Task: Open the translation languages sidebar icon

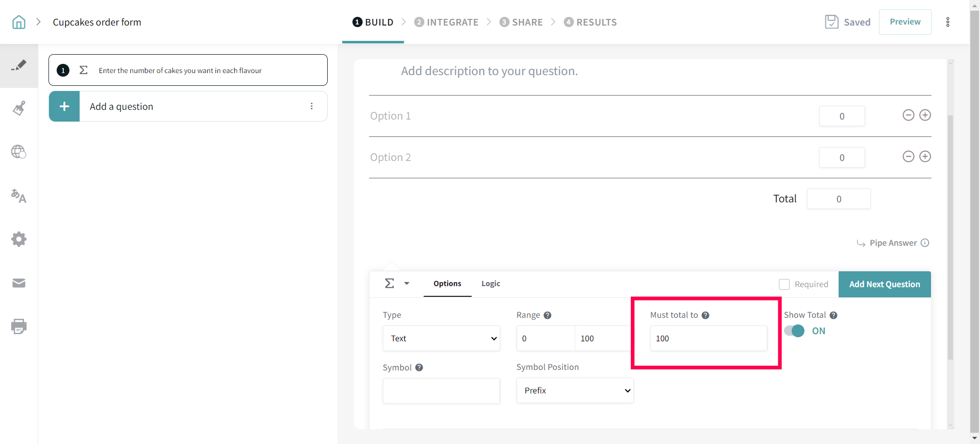Action: pos(19,196)
